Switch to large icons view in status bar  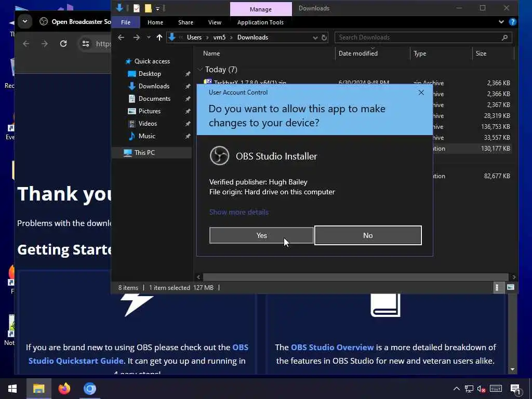coord(510,288)
